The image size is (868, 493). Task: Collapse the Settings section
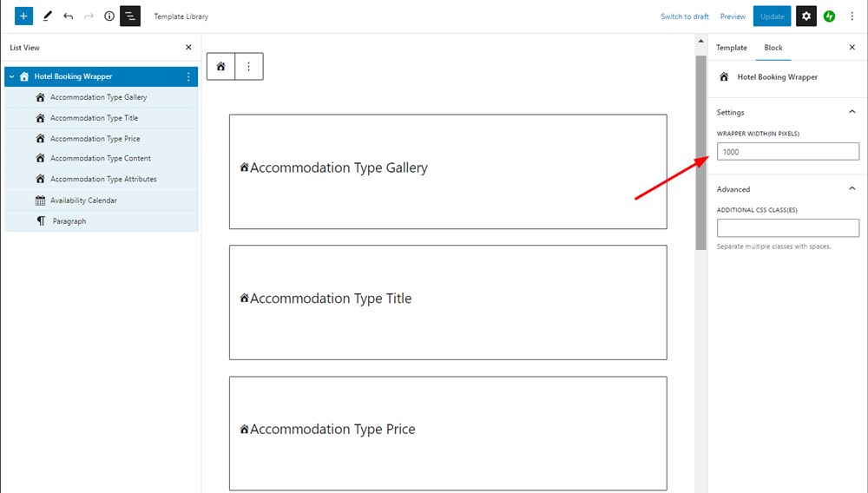[852, 112]
